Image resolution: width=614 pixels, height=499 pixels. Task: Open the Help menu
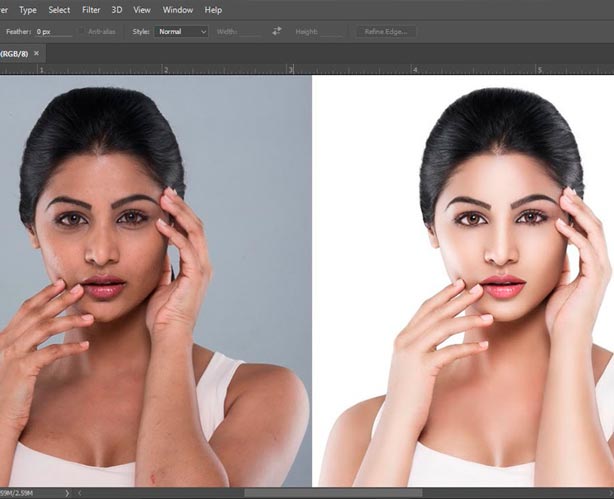pyautogui.click(x=213, y=10)
